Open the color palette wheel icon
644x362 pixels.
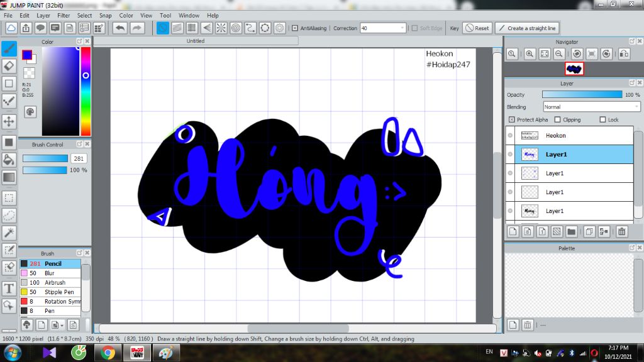[30, 112]
